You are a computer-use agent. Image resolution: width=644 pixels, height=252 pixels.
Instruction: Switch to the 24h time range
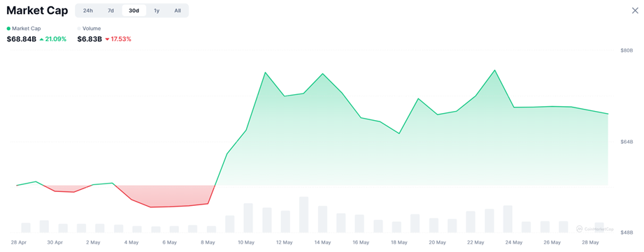point(88,10)
